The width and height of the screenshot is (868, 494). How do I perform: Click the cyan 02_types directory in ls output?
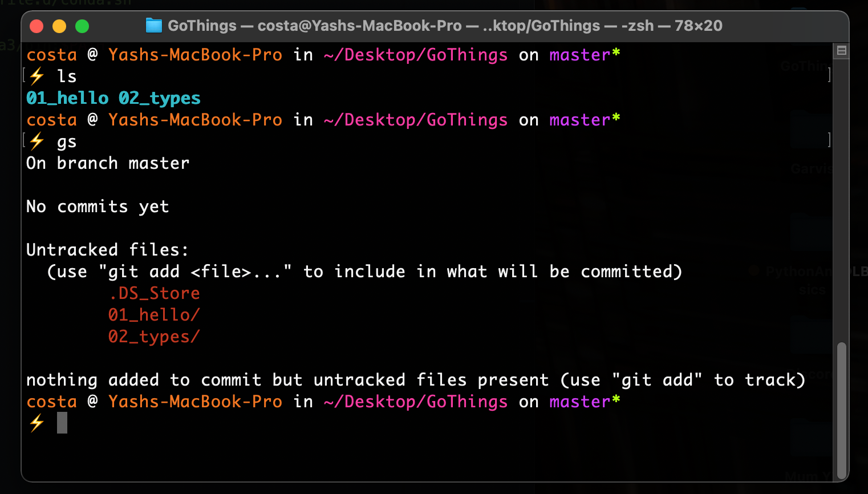tap(160, 98)
